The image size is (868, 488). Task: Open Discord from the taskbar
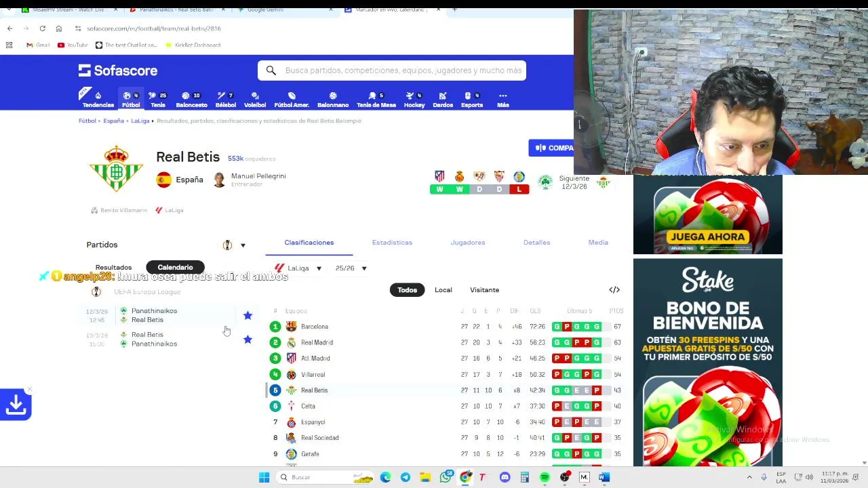coord(505,477)
